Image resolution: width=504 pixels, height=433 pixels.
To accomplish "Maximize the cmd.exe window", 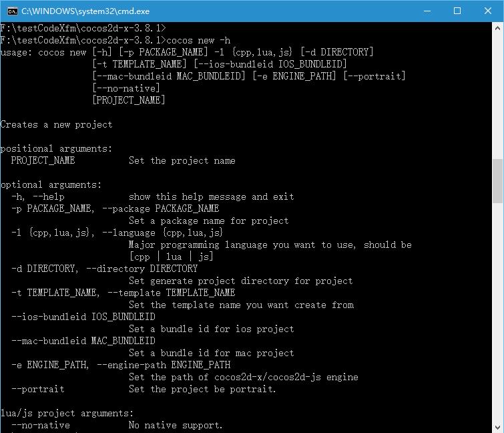I will click(x=457, y=11).
